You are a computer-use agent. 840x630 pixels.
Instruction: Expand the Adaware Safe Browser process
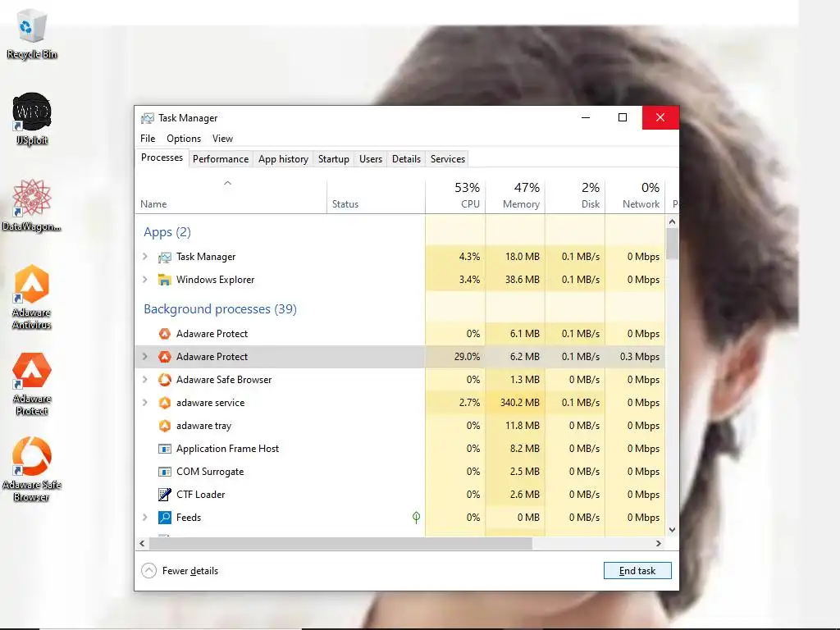click(x=145, y=380)
